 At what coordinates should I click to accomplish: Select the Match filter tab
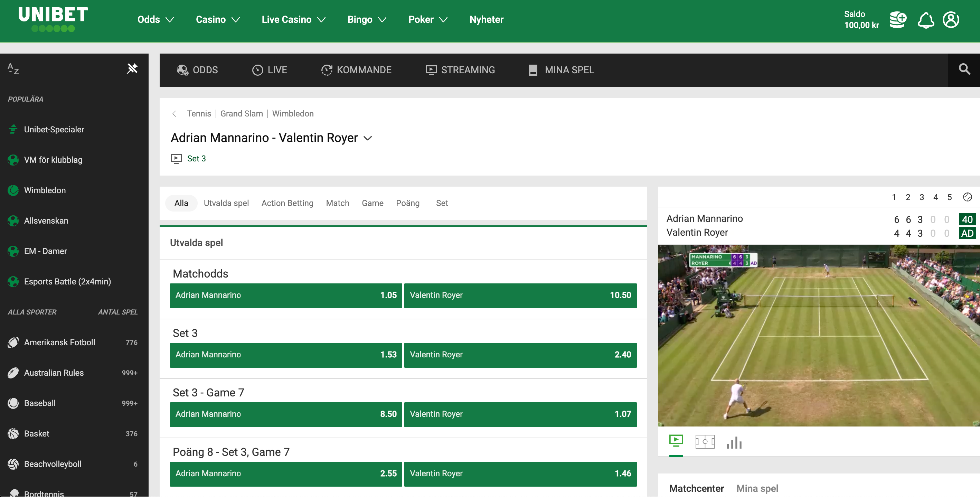tap(338, 203)
